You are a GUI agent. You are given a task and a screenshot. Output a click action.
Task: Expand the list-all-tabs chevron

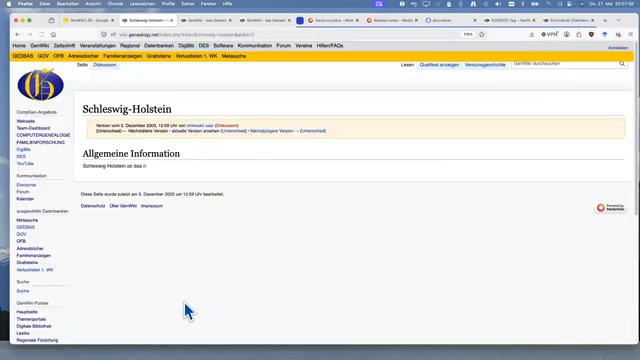click(x=618, y=20)
